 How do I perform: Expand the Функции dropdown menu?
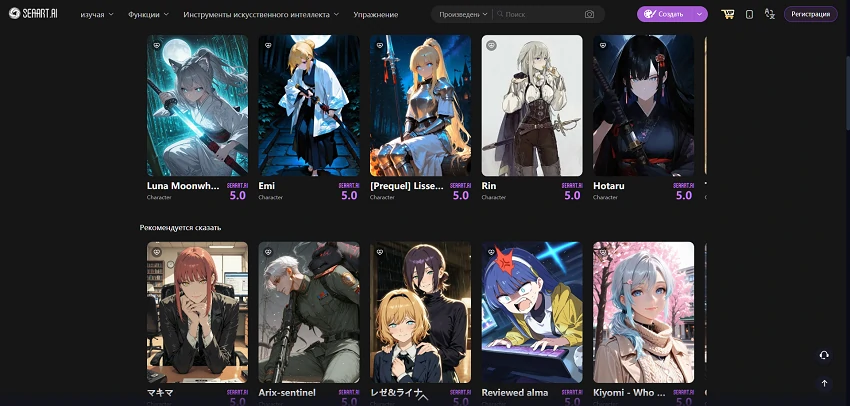pos(148,15)
